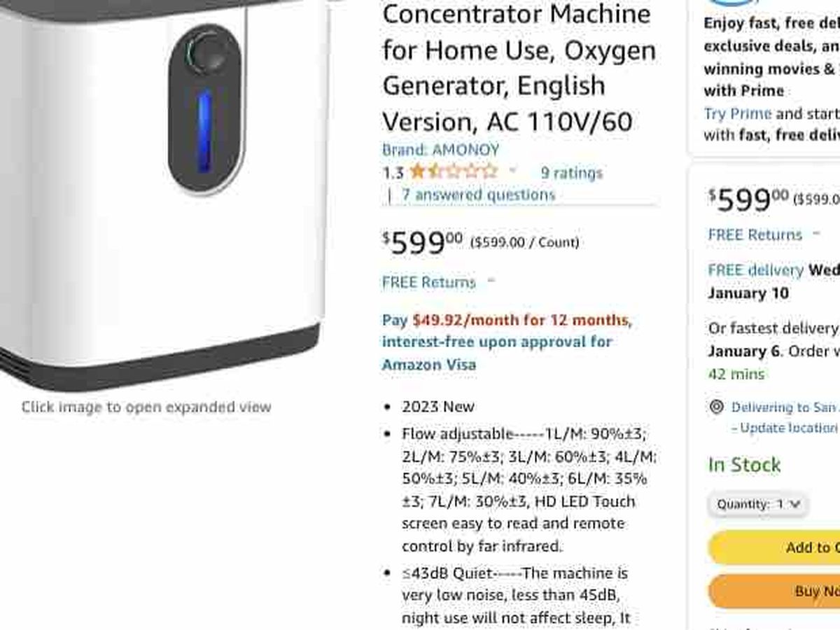The height and width of the screenshot is (630, 840).
Task: Click FREE Returns text under main price
Action: pyautogui.click(x=428, y=282)
